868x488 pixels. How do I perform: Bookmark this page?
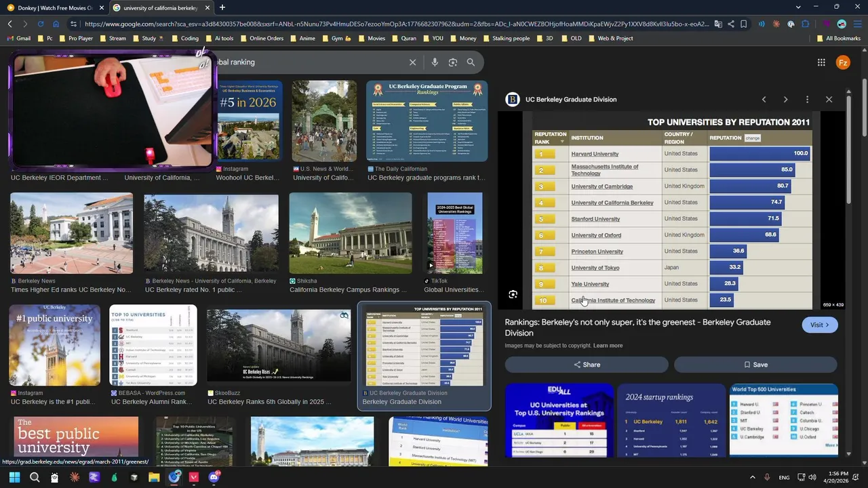coord(744,24)
